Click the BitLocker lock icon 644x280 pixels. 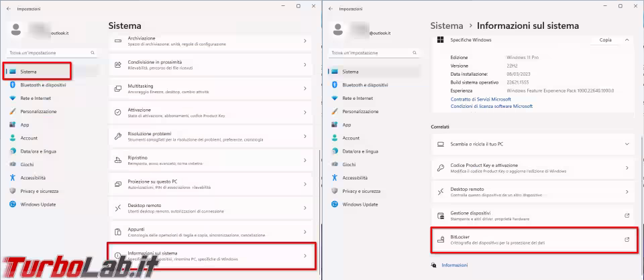point(441,239)
